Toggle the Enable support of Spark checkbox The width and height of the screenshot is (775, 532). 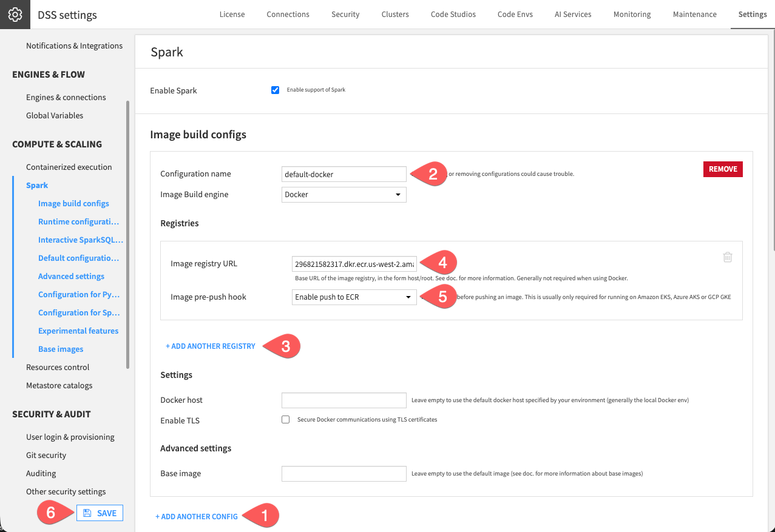click(276, 90)
